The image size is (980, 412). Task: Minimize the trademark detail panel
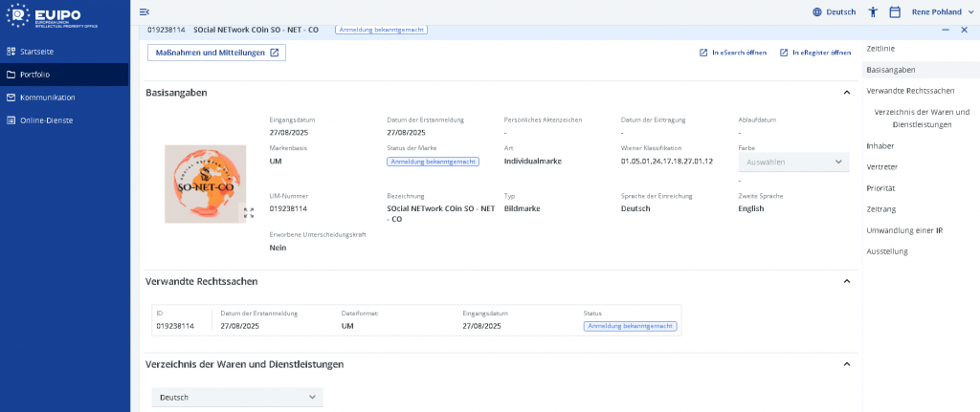pyautogui.click(x=946, y=30)
